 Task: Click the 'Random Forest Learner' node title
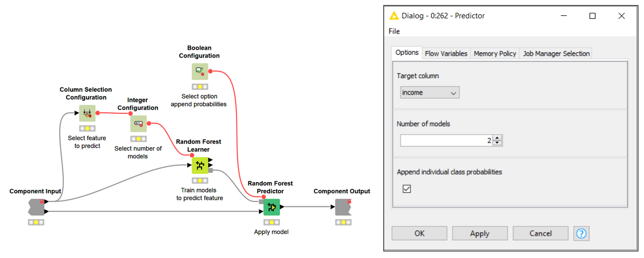pos(199,146)
